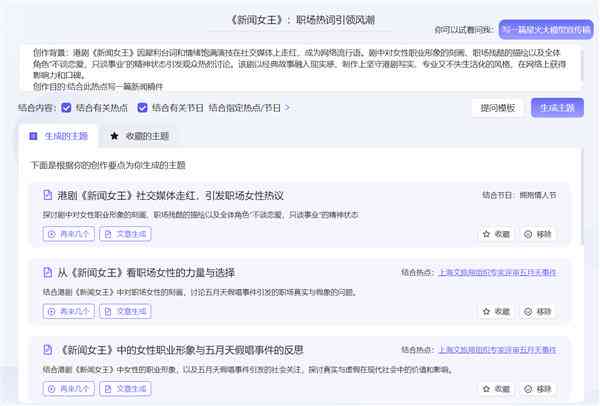
Task: Remove 移除 the 五月天假唱事件的反思 topic
Action: pyautogui.click(x=538, y=389)
